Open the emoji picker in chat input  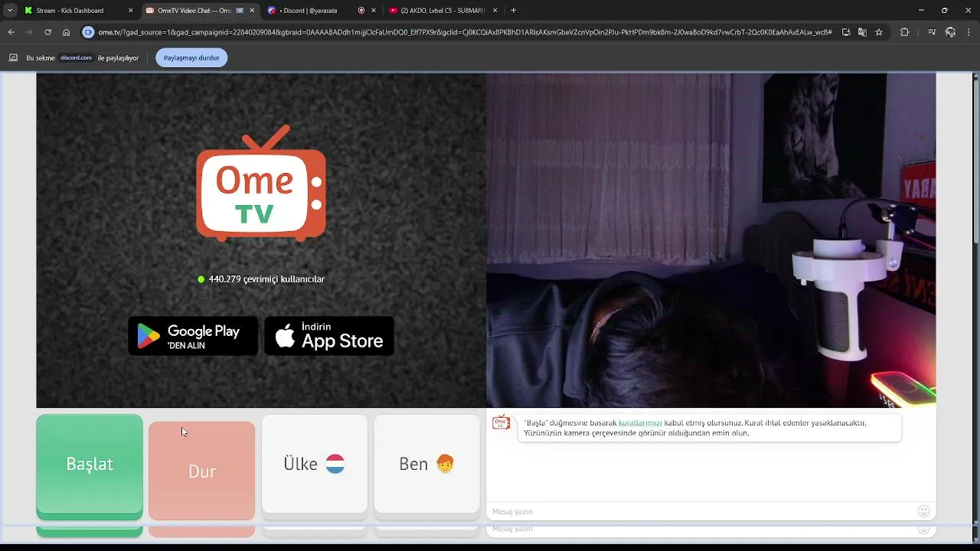click(x=923, y=511)
